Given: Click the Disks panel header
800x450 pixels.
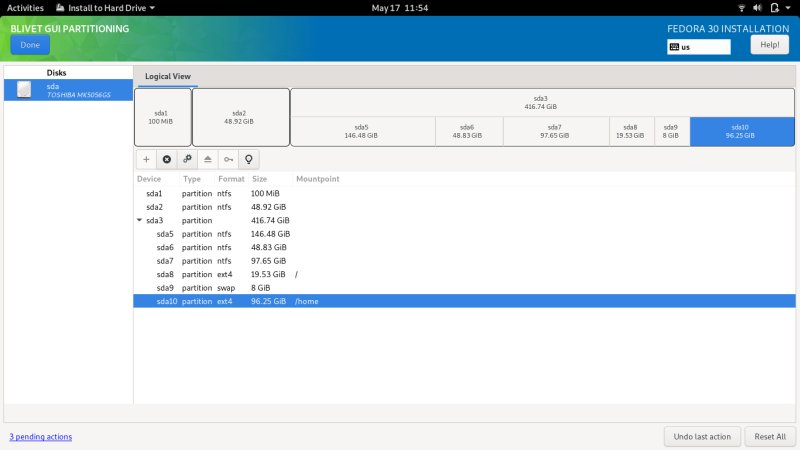Looking at the screenshot, I should 56,72.
